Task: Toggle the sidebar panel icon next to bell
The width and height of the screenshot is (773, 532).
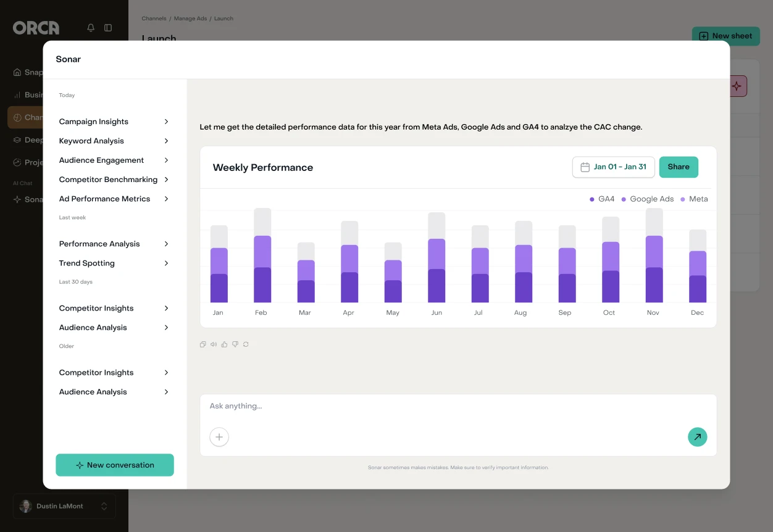Action: coord(108,28)
